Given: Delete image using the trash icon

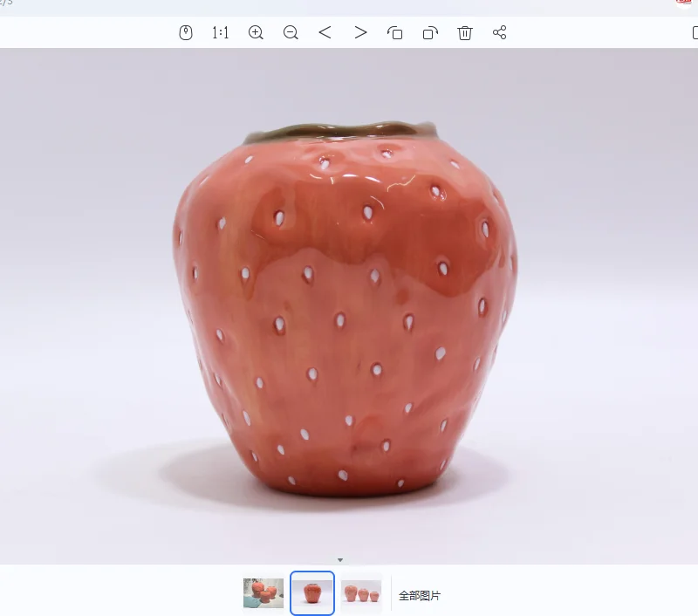Looking at the screenshot, I should click(x=465, y=33).
